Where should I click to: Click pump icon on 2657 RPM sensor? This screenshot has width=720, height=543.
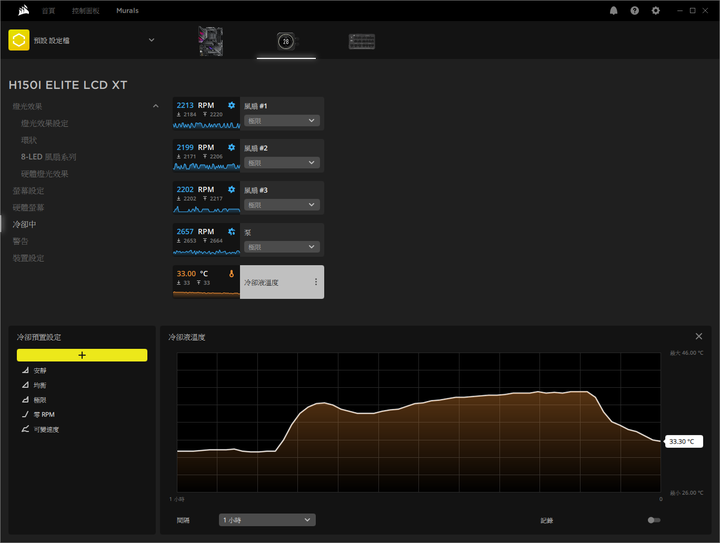point(231,231)
